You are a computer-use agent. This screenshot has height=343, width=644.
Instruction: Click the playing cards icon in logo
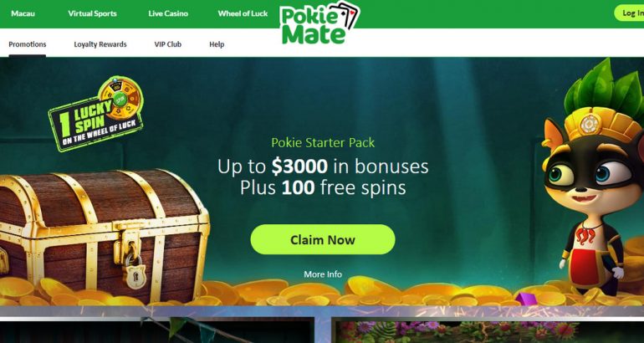coord(346,15)
